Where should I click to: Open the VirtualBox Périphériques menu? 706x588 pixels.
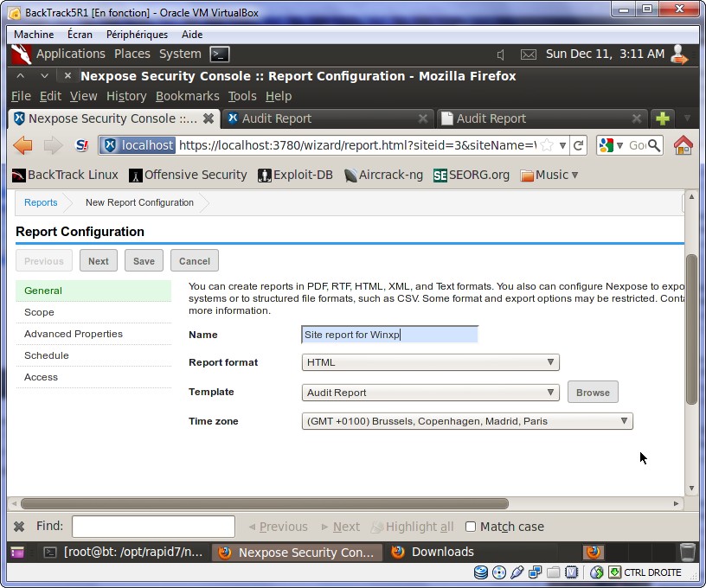click(137, 35)
